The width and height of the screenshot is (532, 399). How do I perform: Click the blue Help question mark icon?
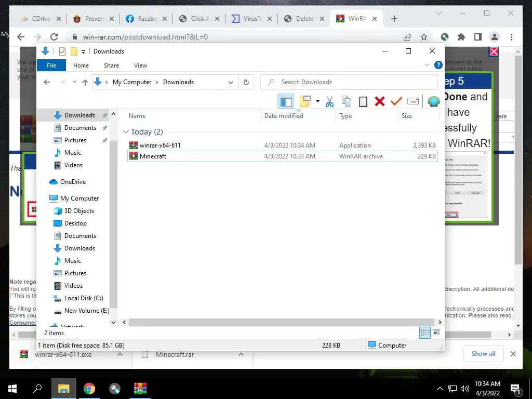coord(438,65)
